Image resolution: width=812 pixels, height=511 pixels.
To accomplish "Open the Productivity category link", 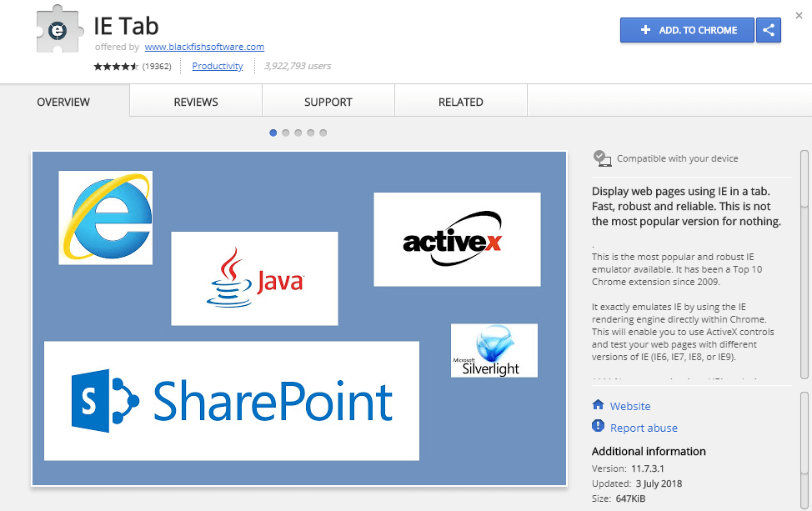I will pos(218,66).
